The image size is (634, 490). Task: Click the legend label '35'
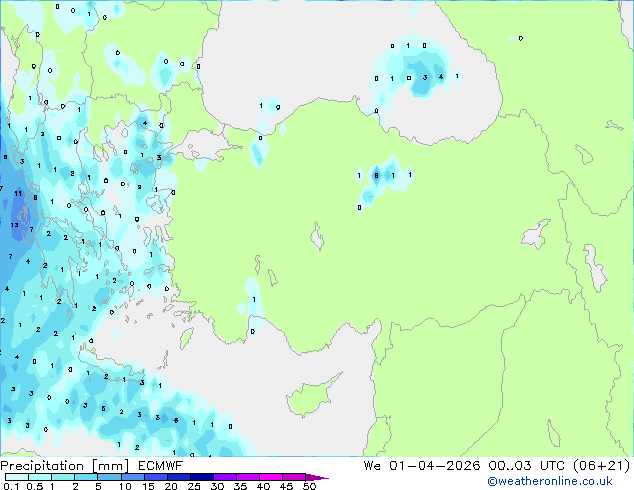pyautogui.click(x=240, y=486)
